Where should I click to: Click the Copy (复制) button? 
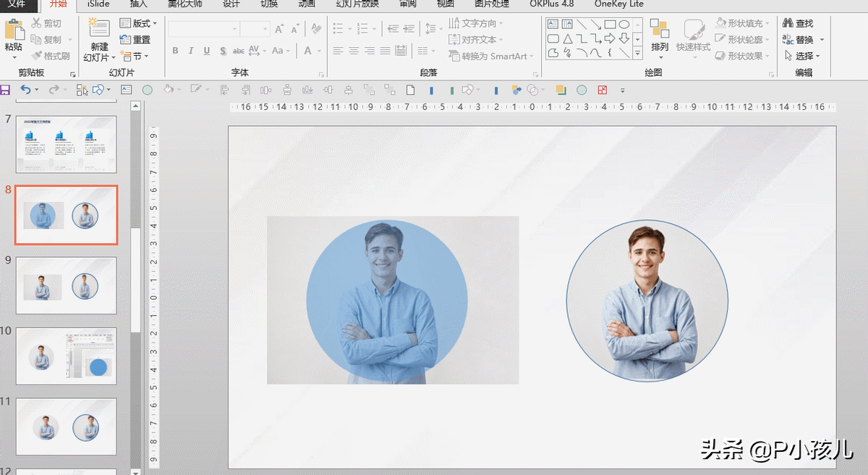(47, 40)
